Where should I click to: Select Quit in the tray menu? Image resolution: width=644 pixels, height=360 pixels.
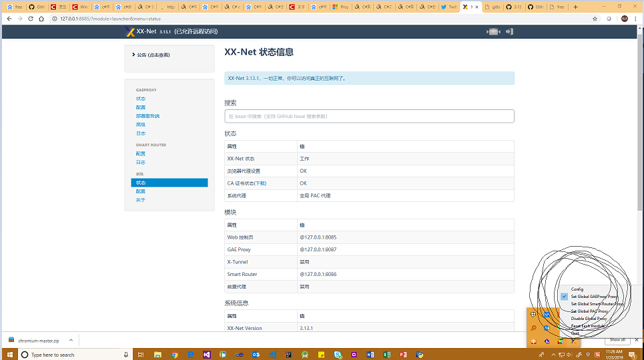(x=575, y=333)
